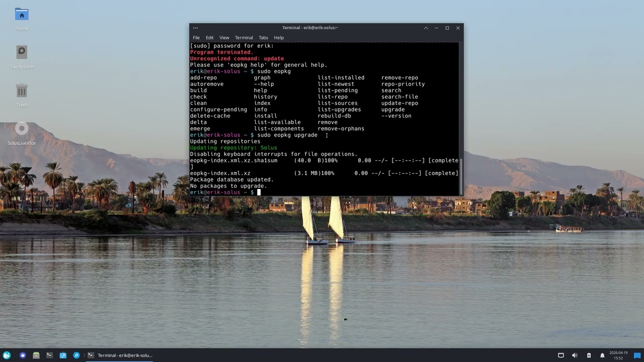
Task: Click the 'list-upgrades' command text
Action: [x=339, y=110]
